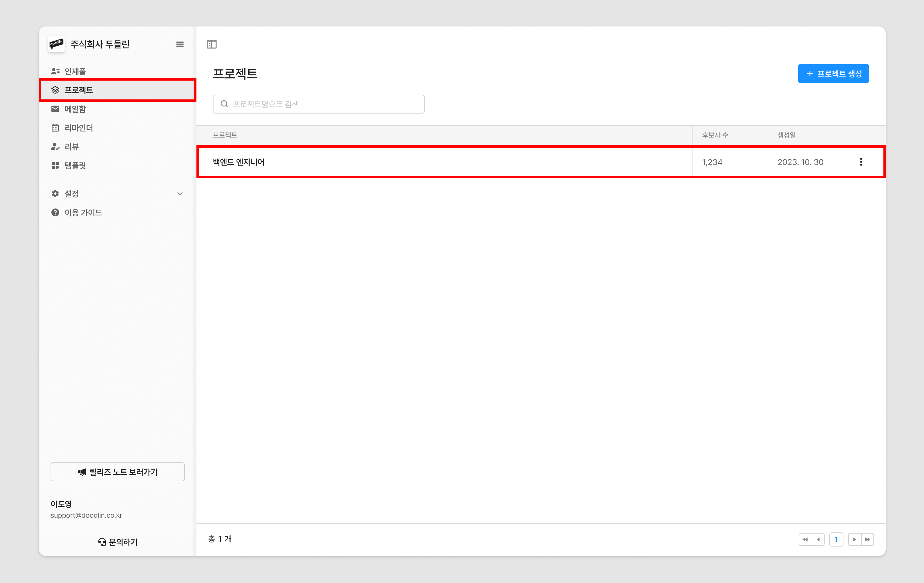Go to the next page arrow

(x=854, y=539)
